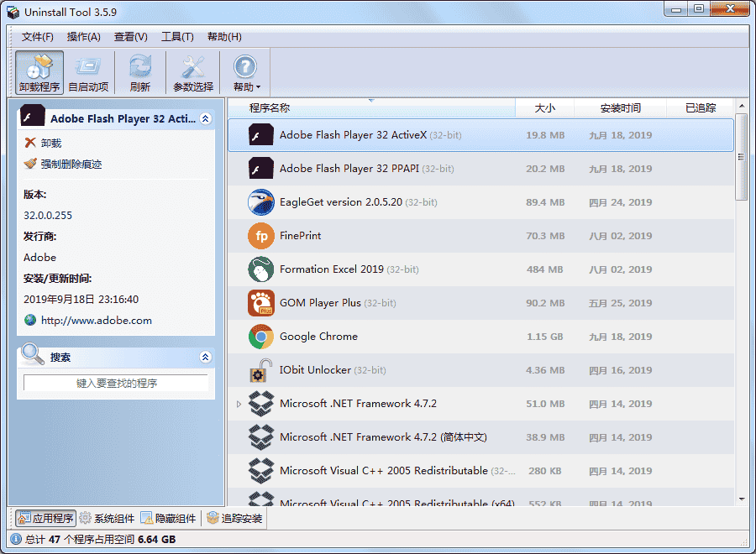This screenshot has height=554, width=756.
Task: Click the 强制删除痕迹 force removal link
Action: [x=71, y=165]
